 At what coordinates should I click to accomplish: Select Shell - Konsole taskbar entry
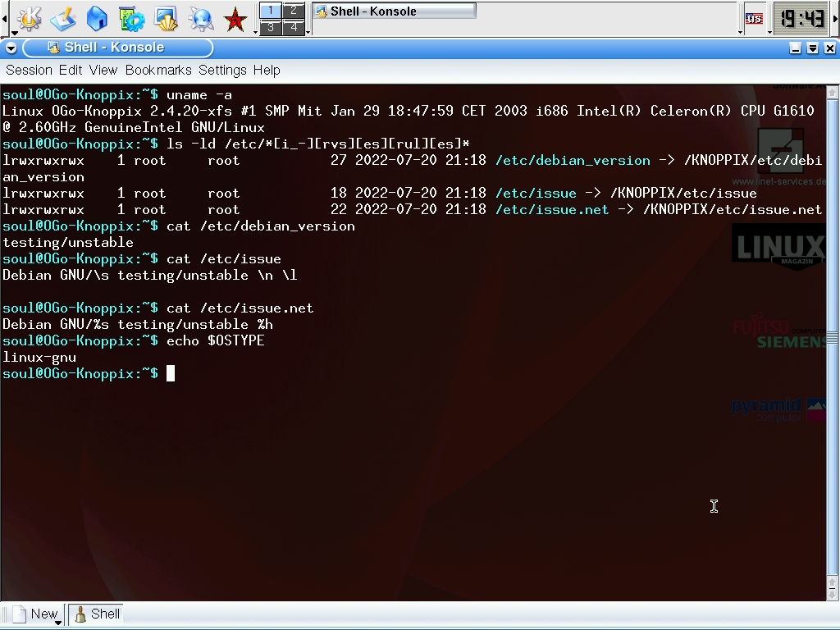point(395,11)
